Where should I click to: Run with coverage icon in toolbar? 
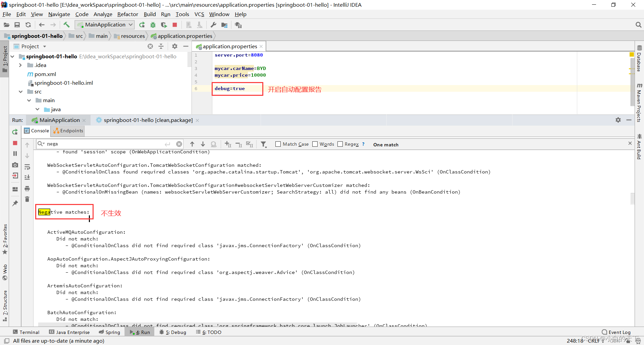coord(164,25)
